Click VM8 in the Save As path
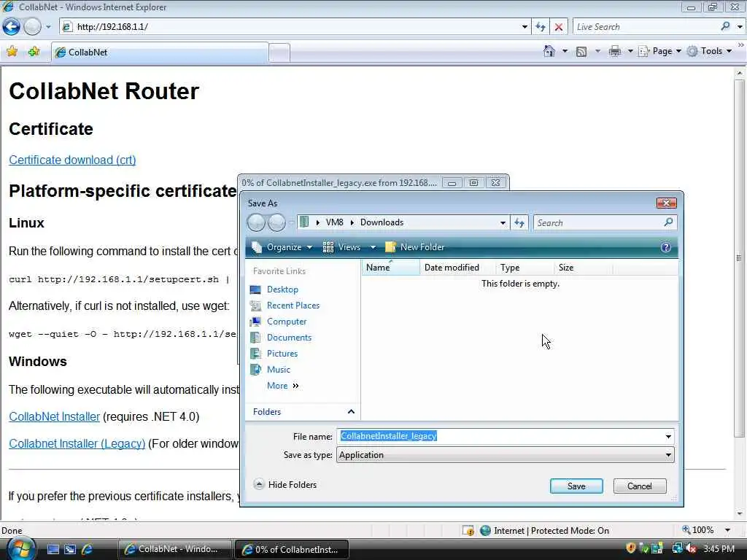 (334, 222)
